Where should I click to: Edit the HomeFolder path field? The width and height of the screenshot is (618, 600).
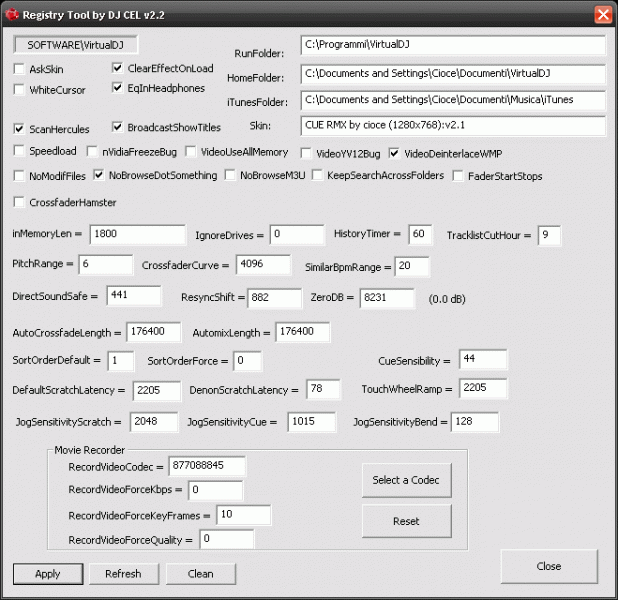[x=453, y=74]
